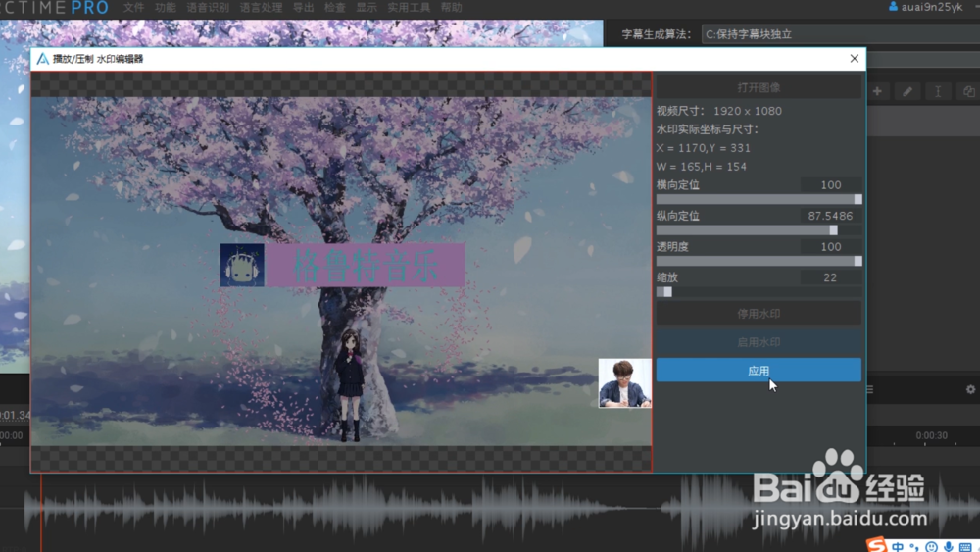Click the 启用水印 button
This screenshot has width=980, height=552.
(x=759, y=342)
